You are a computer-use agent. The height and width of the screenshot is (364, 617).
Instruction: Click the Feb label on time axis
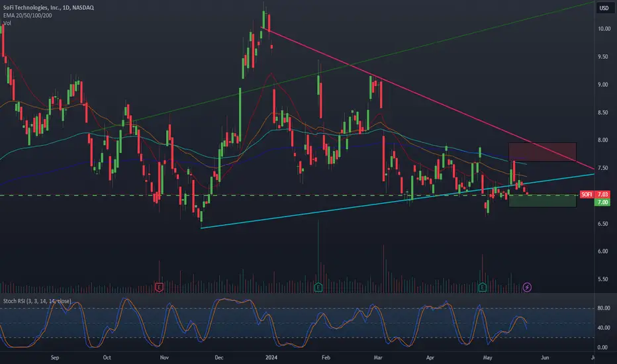click(x=326, y=357)
